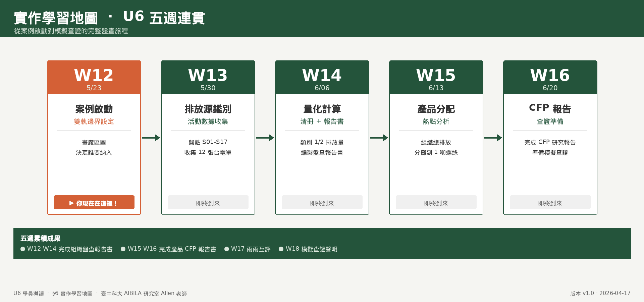Image resolution: width=644 pixels, height=302 pixels.
Task: Click the '即將到來' button under W15
Action: (436, 202)
